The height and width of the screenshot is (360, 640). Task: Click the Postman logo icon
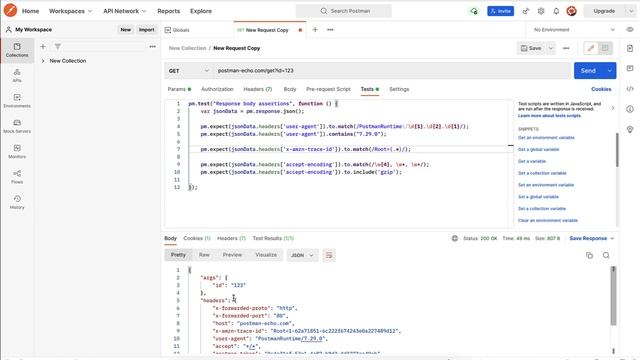[x=10, y=11]
